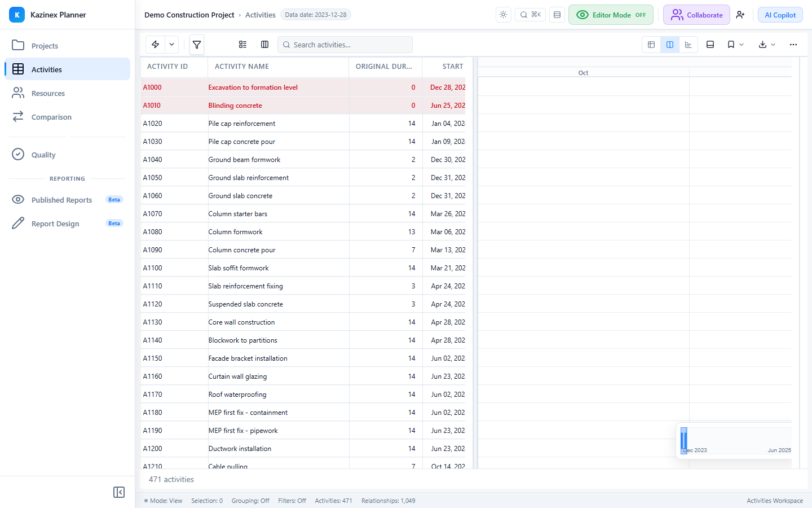Click Ground beam formwork name

pyautogui.click(x=244, y=160)
